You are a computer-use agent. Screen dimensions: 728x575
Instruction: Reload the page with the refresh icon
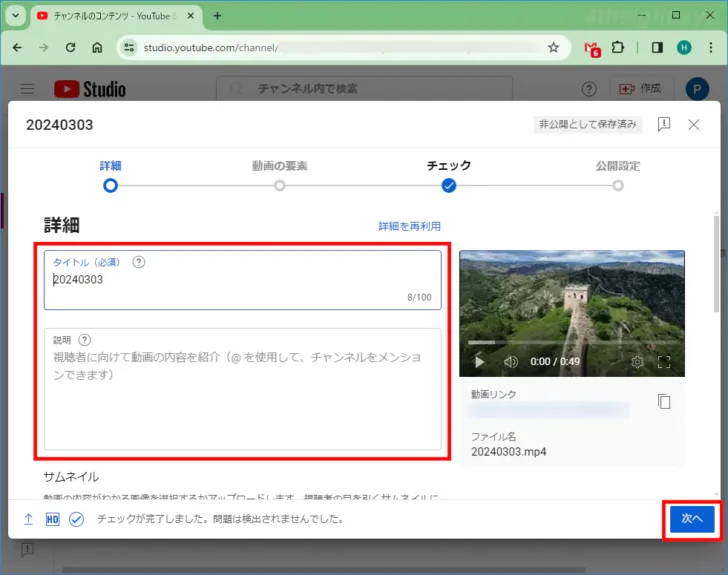[71, 47]
